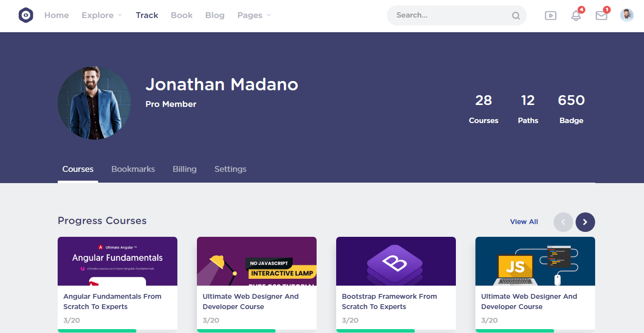The height and width of the screenshot is (333, 644).
Task: Click the Bootstrap Framework course thumbnail
Action: coord(396,261)
